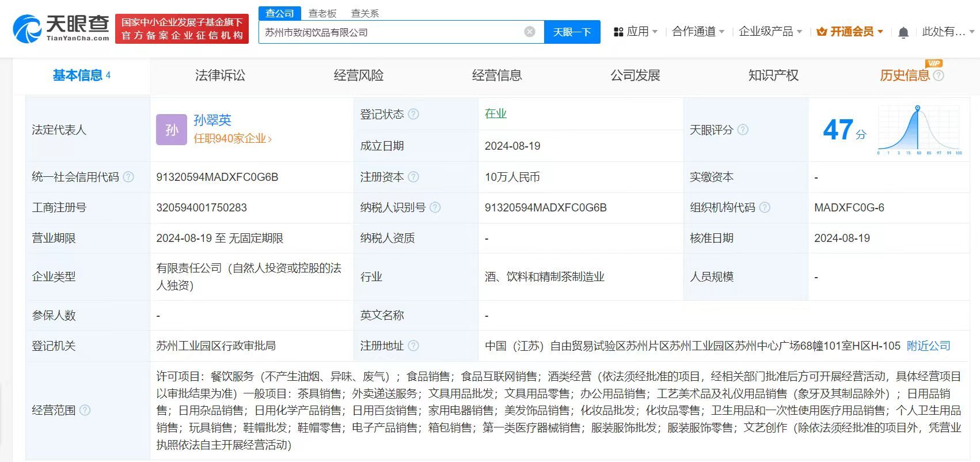Click organization code MADXFC0G-6
This screenshot has height=462, width=980.
(x=849, y=207)
